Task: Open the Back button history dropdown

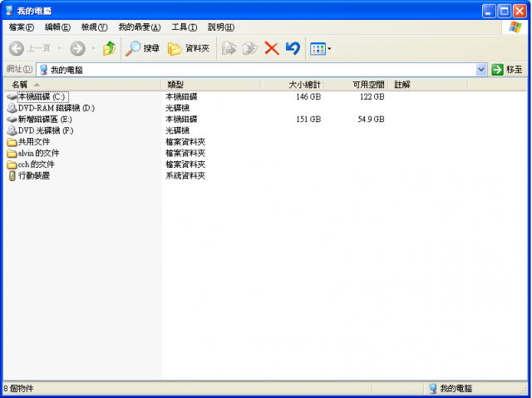Action: point(59,48)
